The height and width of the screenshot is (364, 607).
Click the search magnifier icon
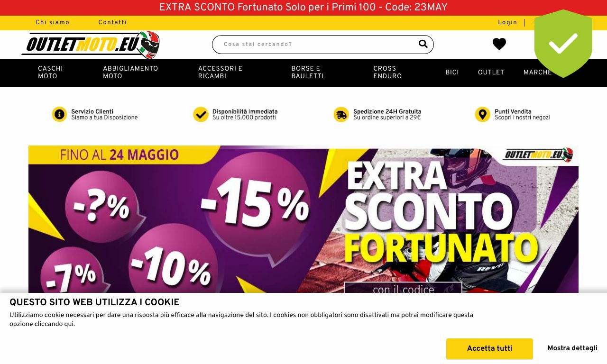pos(423,44)
